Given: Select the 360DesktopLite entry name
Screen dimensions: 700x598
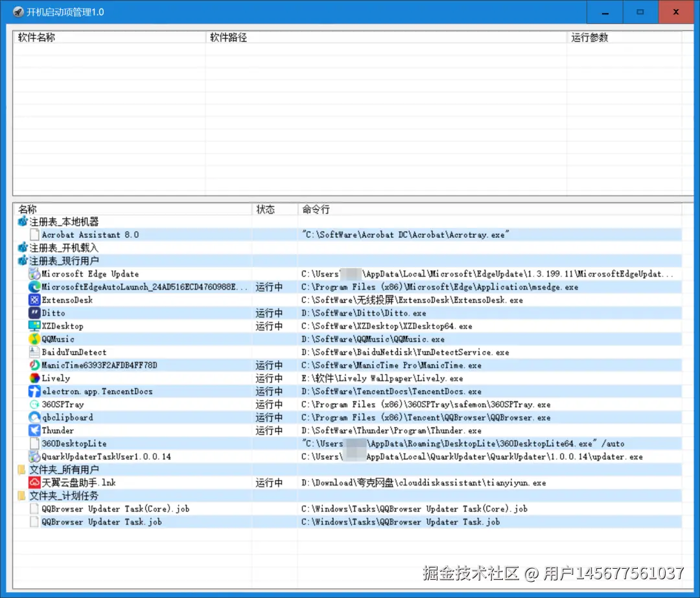Looking at the screenshot, I should coord(74,444).
